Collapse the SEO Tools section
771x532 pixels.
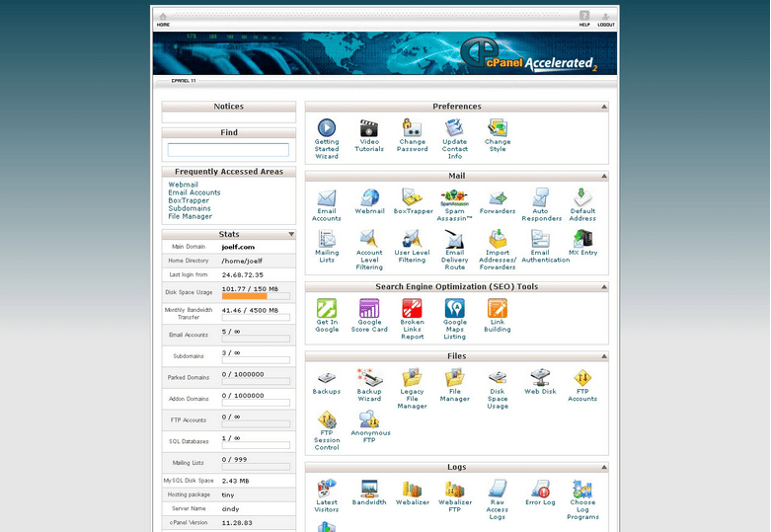(604, 286)
